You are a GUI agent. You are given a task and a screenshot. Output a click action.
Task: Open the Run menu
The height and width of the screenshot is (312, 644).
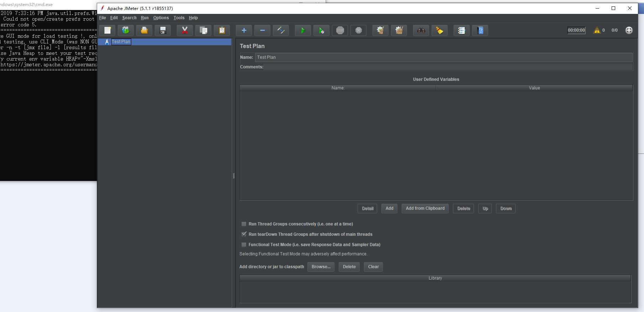144,18
